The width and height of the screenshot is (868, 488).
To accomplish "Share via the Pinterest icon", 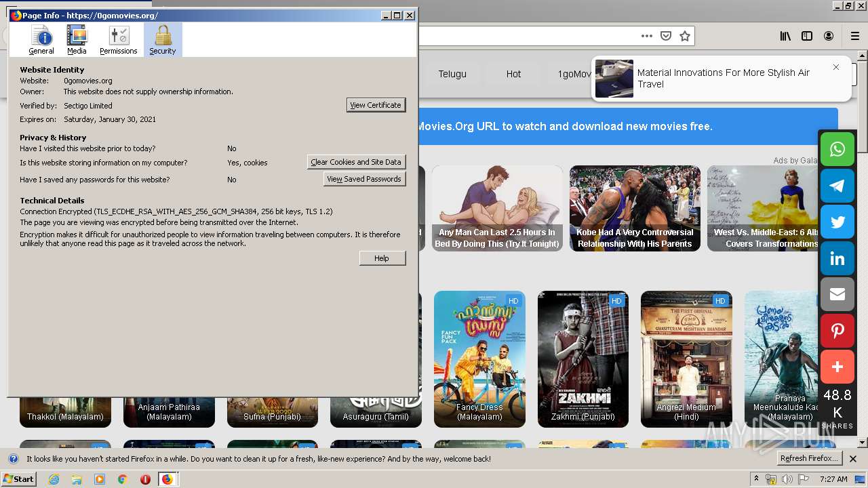I will click(x=837, y=331).
